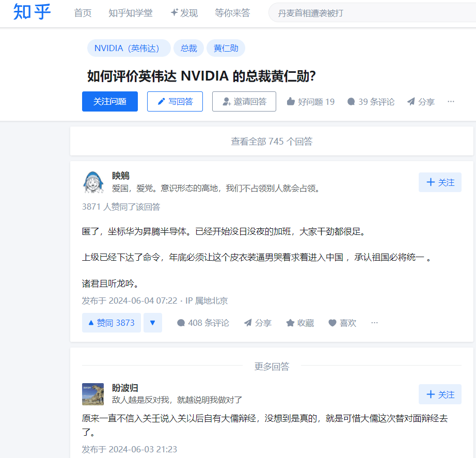Viewport: 476px width, 458px height.
Task: Click the publish date 2024-06-04 07:22 link
Action: tap(130, 301)
